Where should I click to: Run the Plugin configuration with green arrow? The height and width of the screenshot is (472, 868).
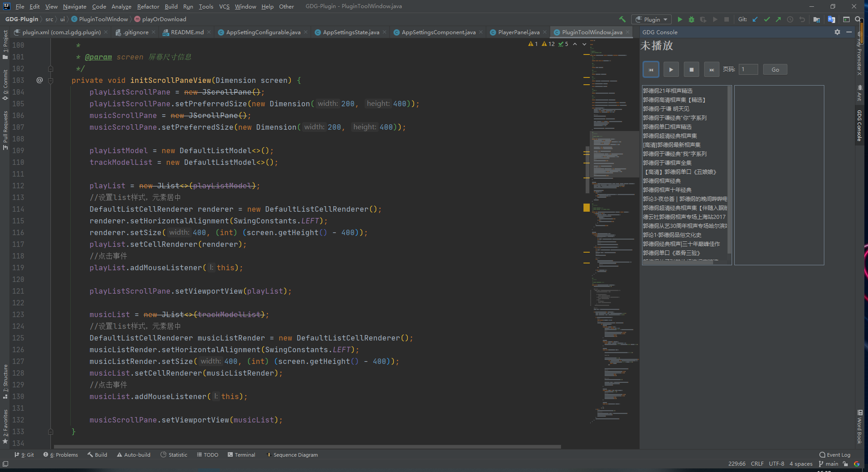coord(680,19)
